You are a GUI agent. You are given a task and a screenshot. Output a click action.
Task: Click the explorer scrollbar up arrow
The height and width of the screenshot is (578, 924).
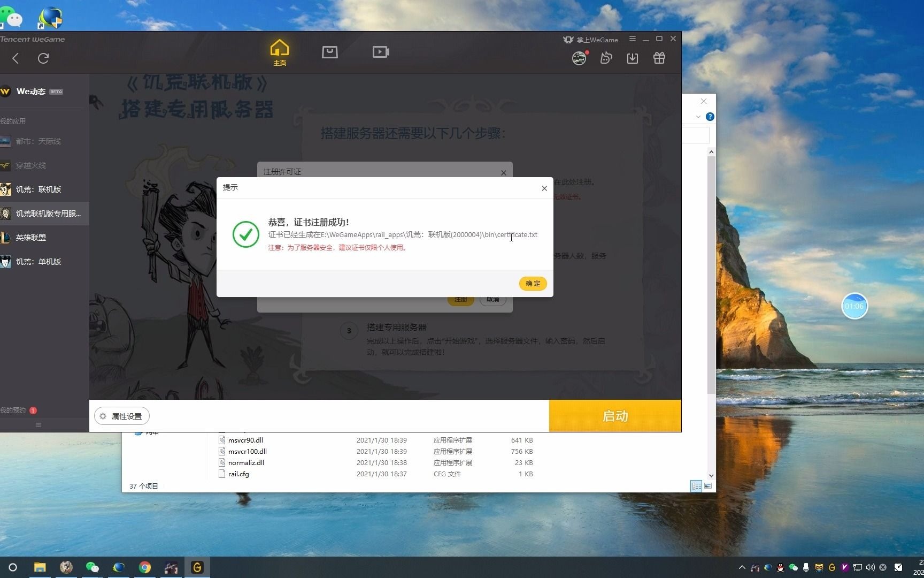pos(711,153)
